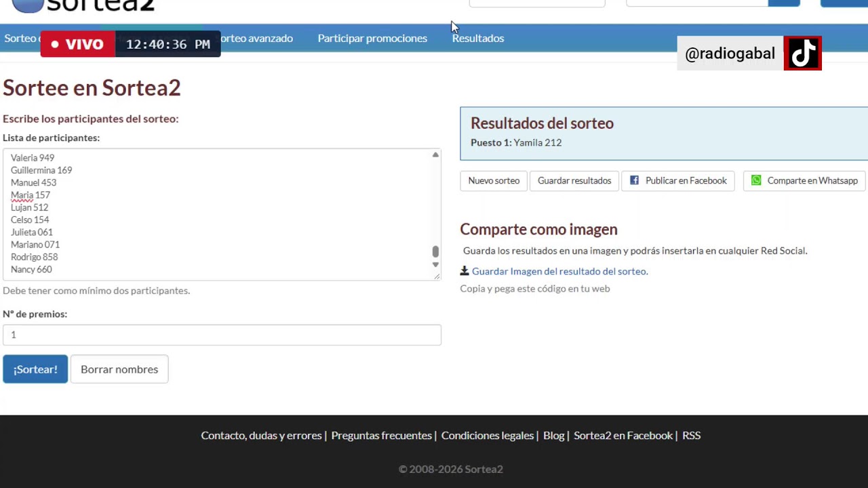Click participant entry Nancy 660
This screenshot has height=488, width=868.
click(x=31, y=269)
